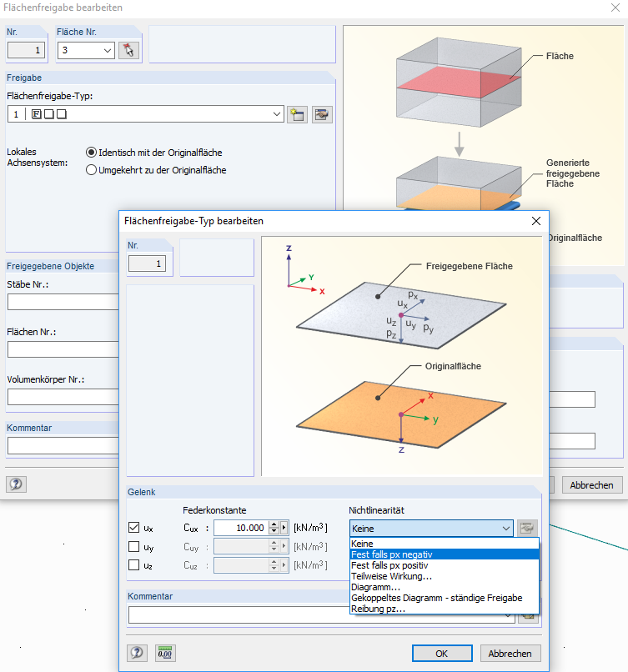Close the Flächenfreigabe-Typ bearbeiten dialog
This screenshot has height=672, width=628.
535,221
